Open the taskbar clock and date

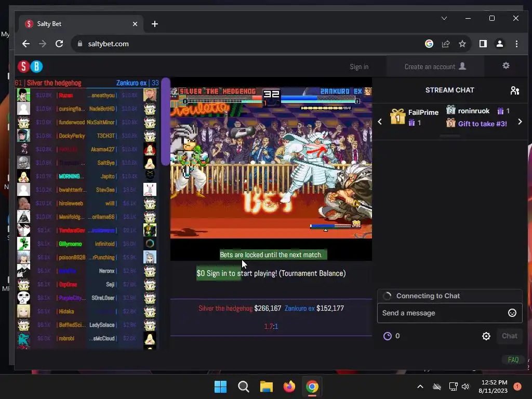[493, 387]
